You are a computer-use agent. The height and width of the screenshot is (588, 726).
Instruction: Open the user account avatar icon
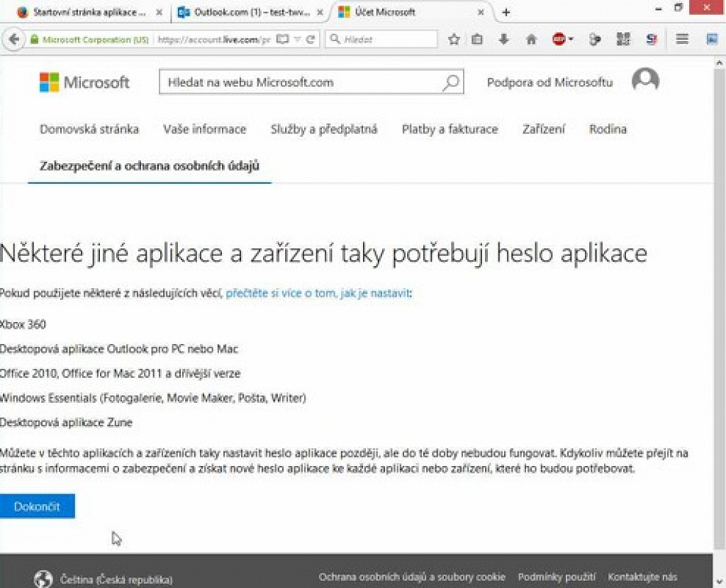(645, 80)
